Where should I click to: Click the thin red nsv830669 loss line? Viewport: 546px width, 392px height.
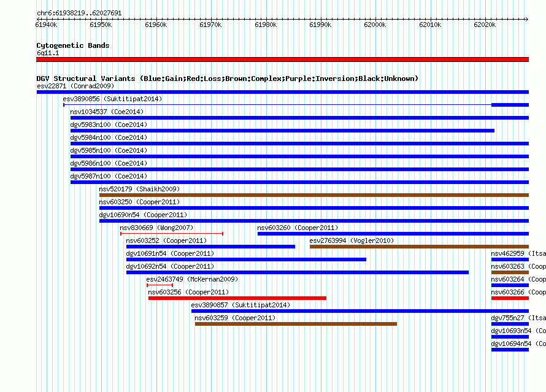coord(172,234)
